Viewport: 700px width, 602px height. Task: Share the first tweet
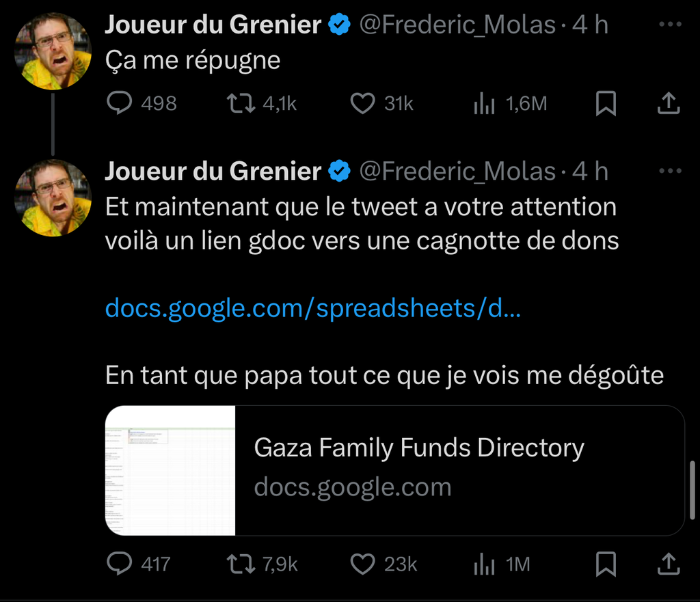[x=668, y=103]
